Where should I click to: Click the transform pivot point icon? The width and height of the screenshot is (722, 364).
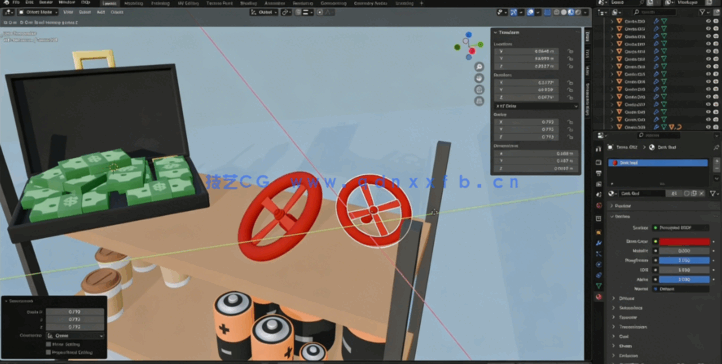coord(286,12)
